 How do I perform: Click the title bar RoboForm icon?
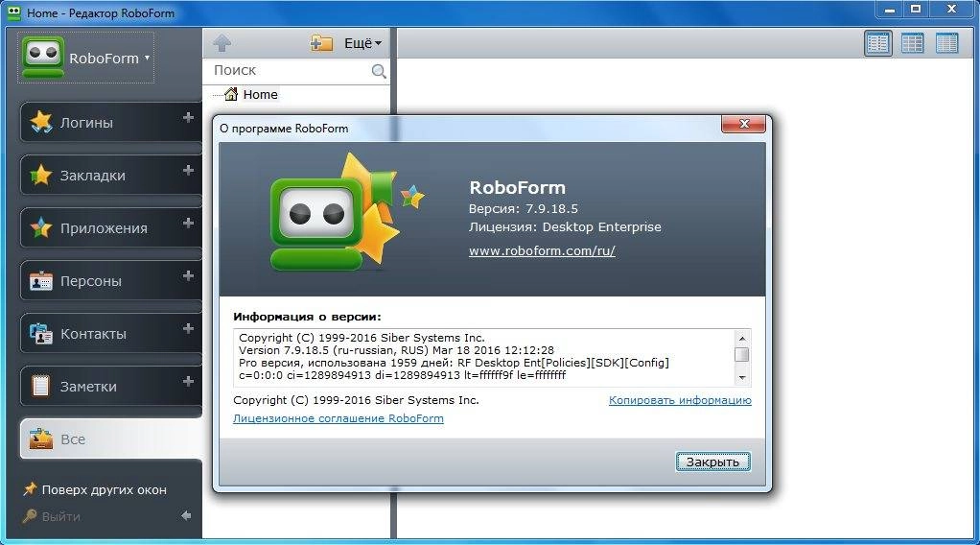click(x=13, y=12)
